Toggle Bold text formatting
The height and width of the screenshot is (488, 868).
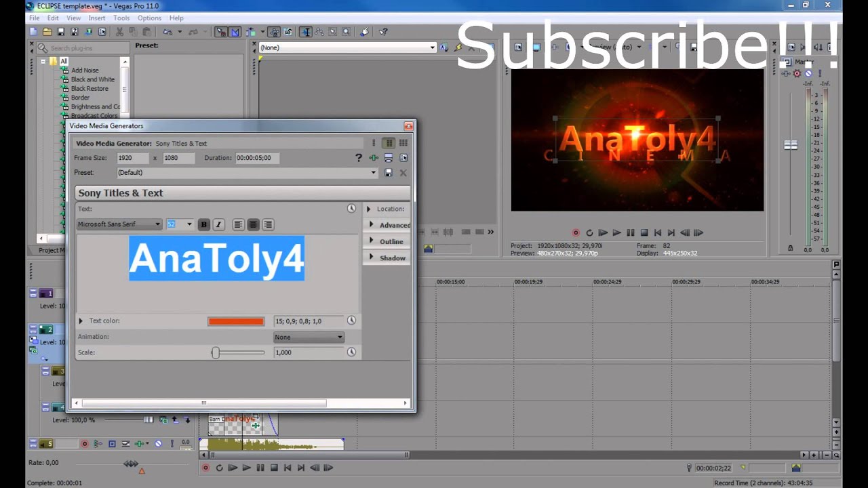[203, 224]
